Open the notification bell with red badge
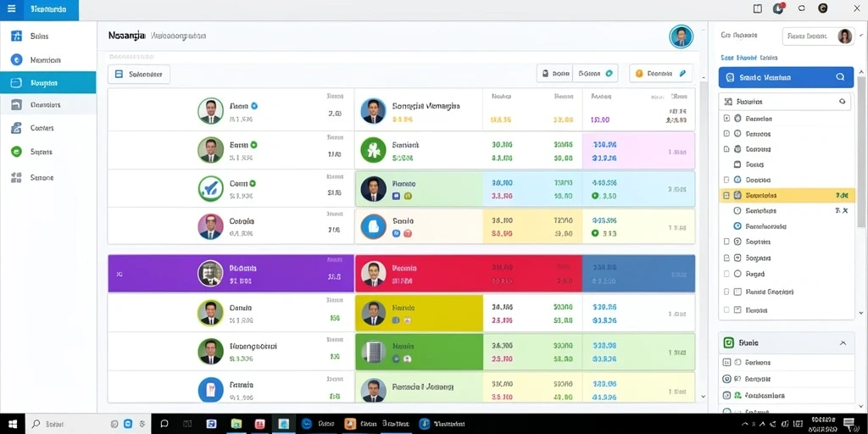868x434 pixels. click(x=778, y=8)
